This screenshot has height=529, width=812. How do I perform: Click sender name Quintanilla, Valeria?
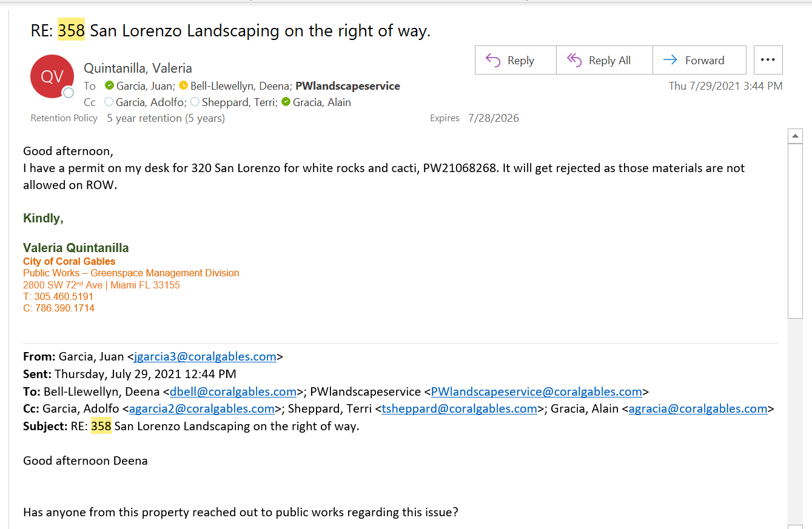pos(138,68)
